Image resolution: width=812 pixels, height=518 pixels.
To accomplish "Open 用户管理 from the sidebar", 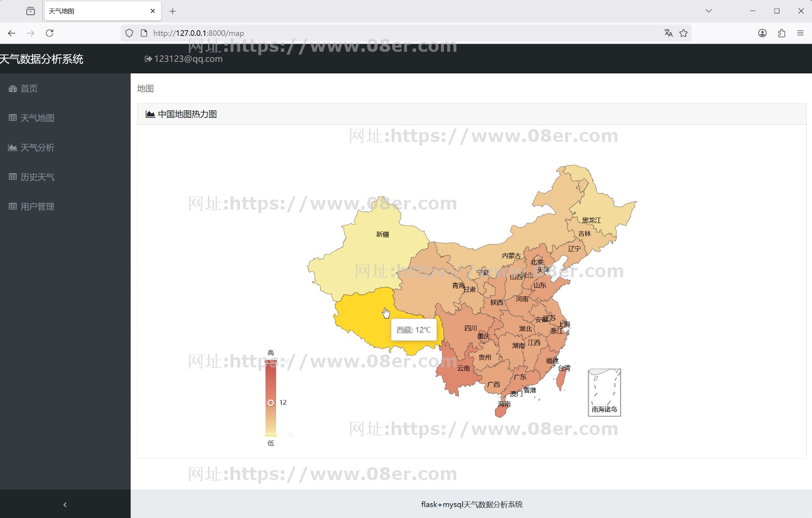I will pyautogui.click(x=37, y=207).
